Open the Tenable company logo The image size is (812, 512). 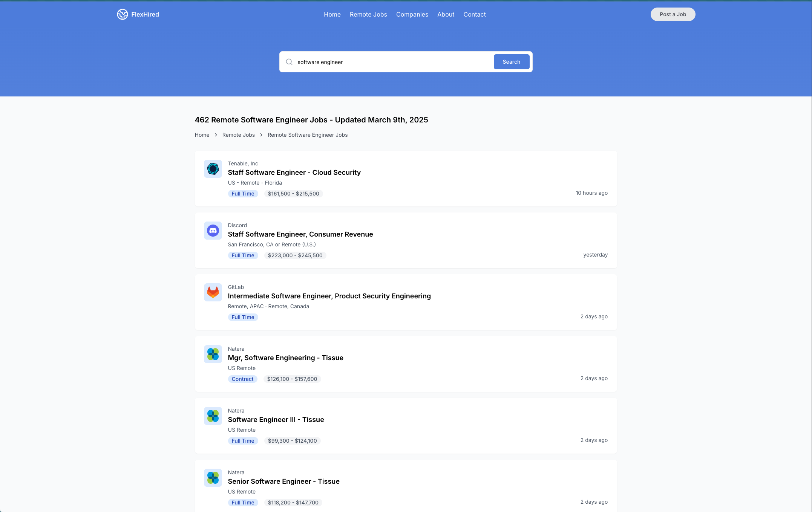[x=213, y=169]
